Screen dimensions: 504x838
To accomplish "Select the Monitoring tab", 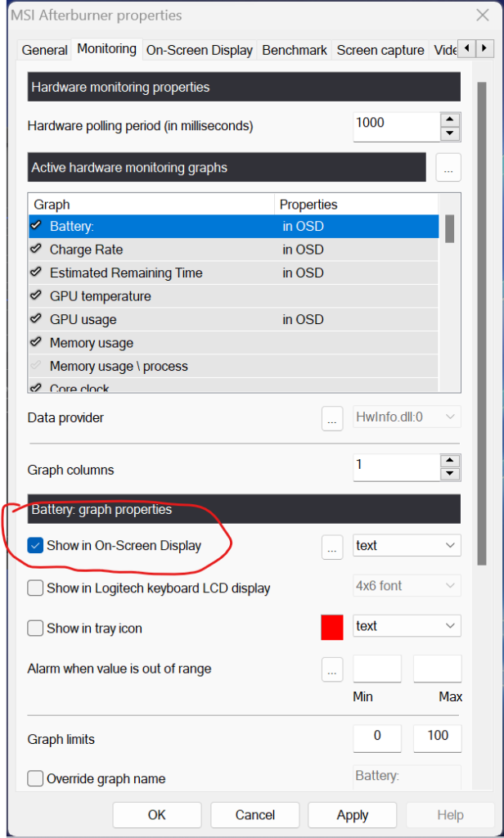I will click(107, 49).
